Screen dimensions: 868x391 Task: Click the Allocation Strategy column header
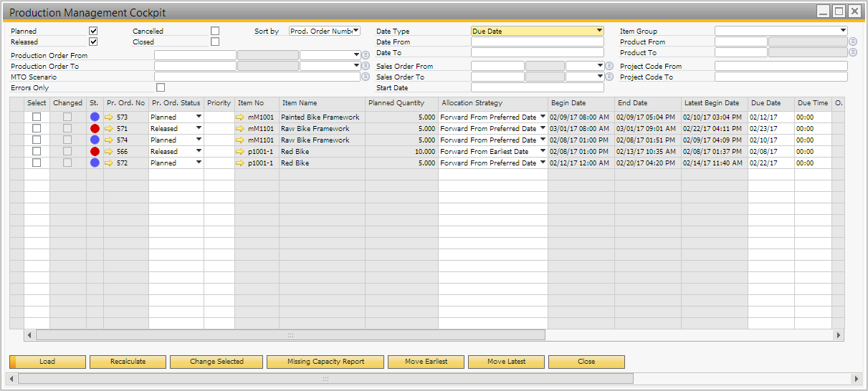(x=472, y=103)
